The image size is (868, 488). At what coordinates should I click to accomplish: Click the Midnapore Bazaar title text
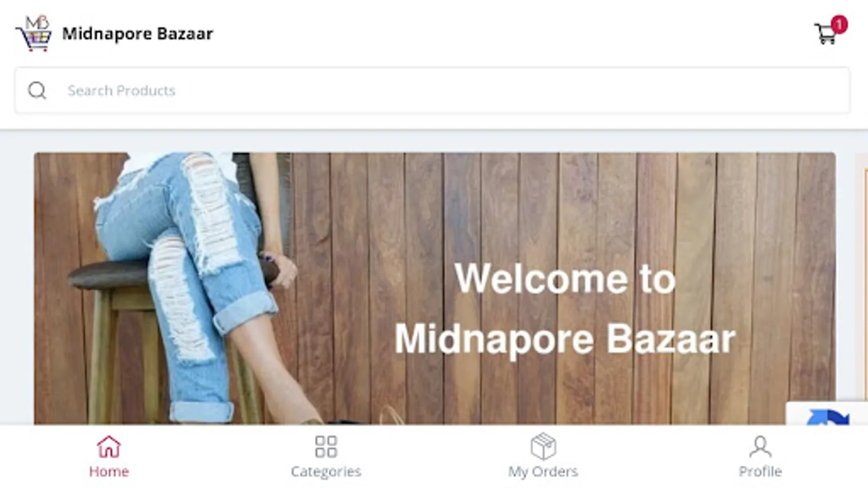[137, 34]
